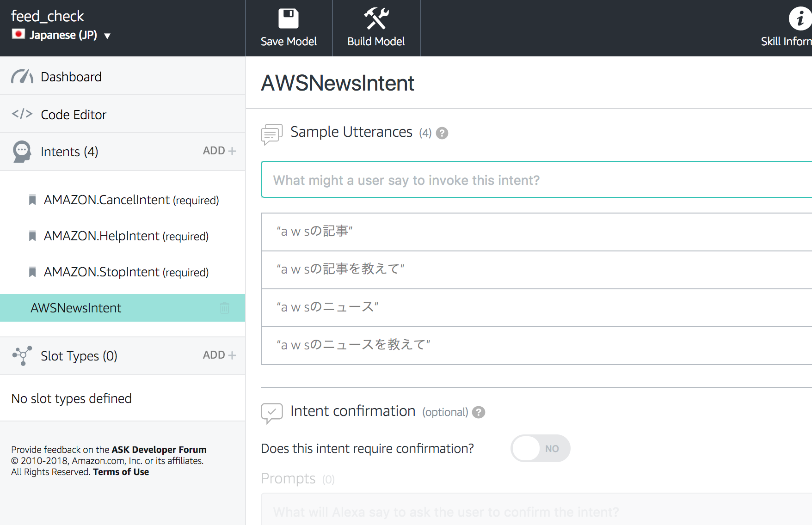Delete AWSNewsIntent with the trash icon

click(225, 308)
